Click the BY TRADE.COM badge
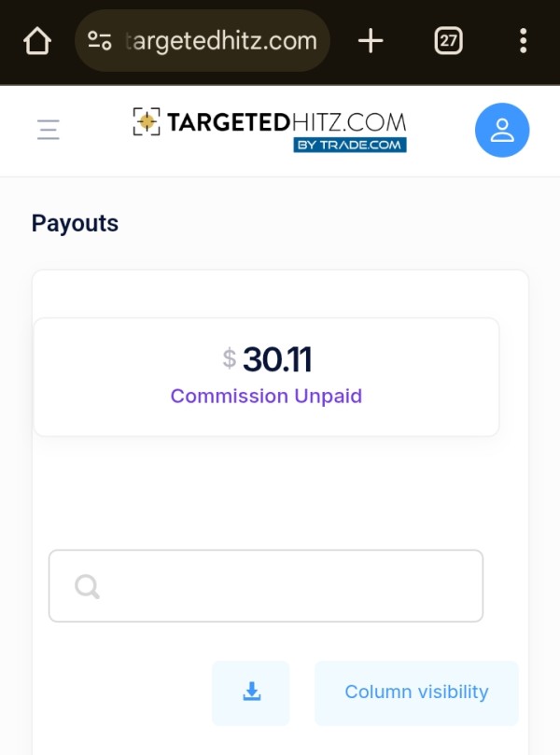This screenshot has width=560, height=755. [350, 145]
